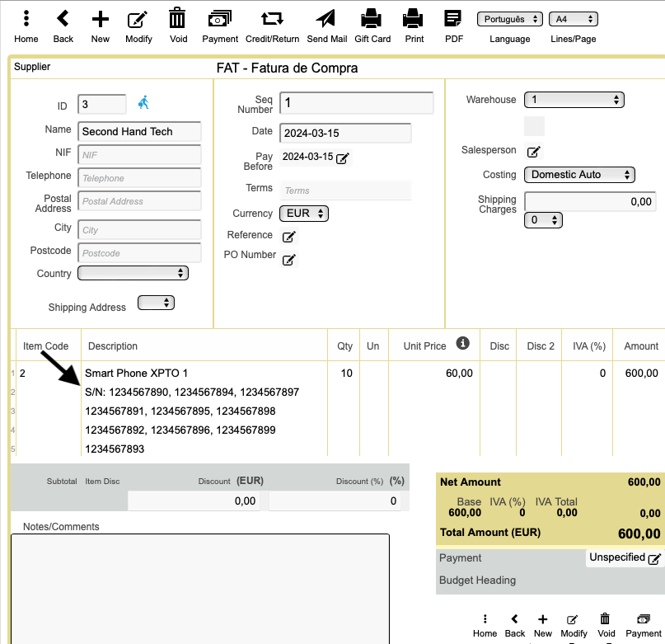Click the line amount 600,00 cell
This screenshot has width=665, height=644.
(x=641, y=374)
